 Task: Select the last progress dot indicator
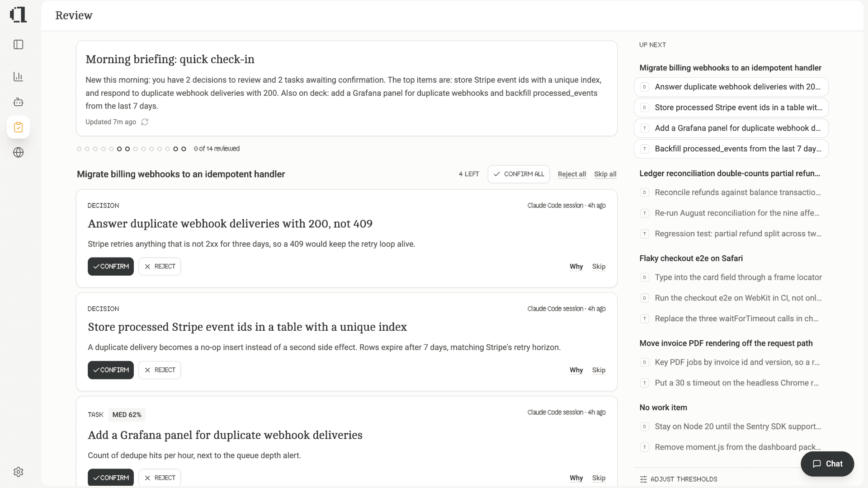tap(184, 149)
